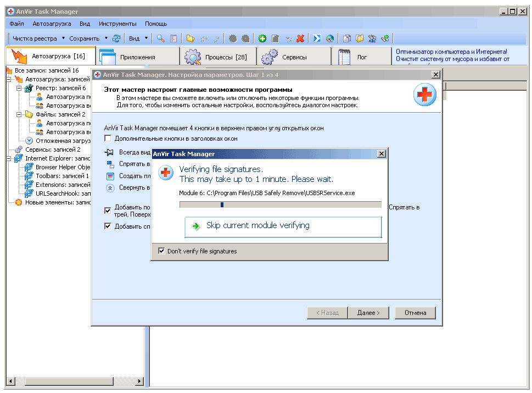Click the Далее > button
This screenshot has height=393, width=532.
pyautogui.click(x=368, y=313)
